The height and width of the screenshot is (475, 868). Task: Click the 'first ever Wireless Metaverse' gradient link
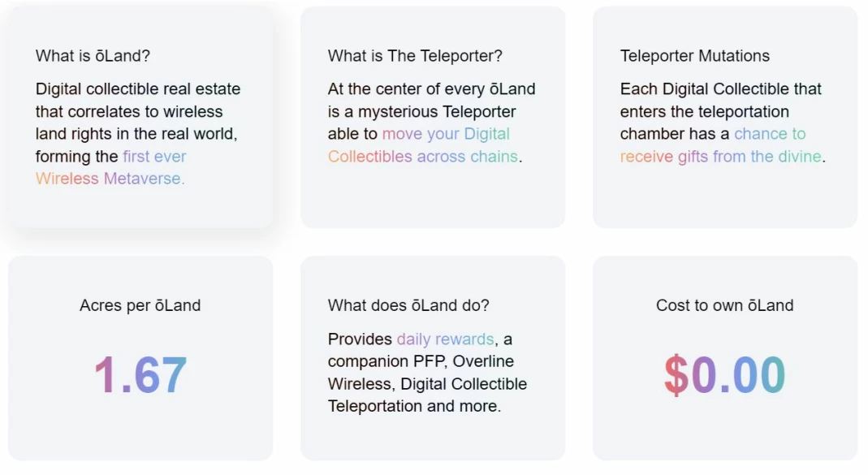110,167
